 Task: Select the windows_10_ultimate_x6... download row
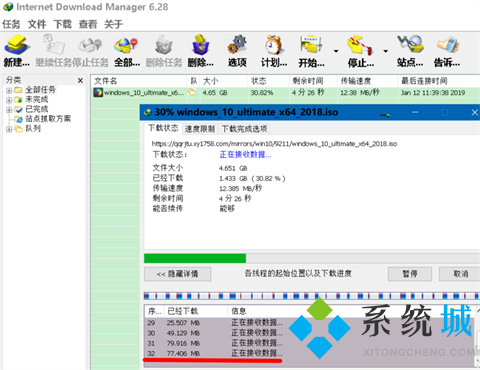click(286, 92)
